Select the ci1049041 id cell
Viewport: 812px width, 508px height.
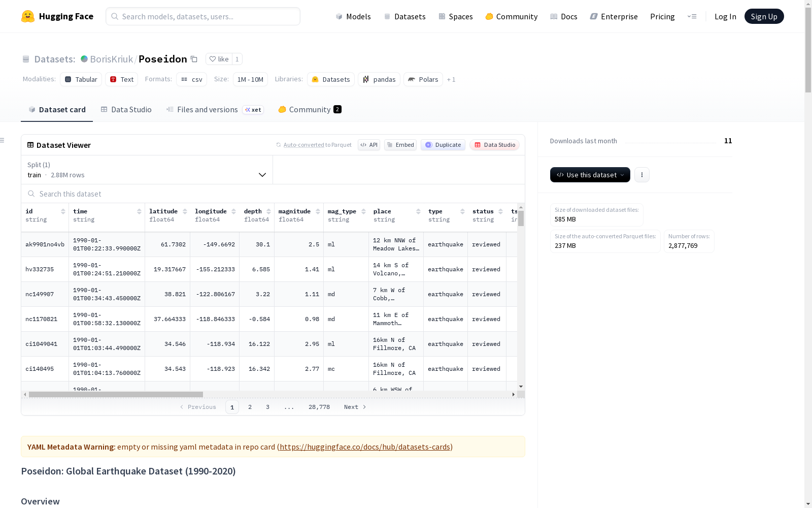(45, 344)
